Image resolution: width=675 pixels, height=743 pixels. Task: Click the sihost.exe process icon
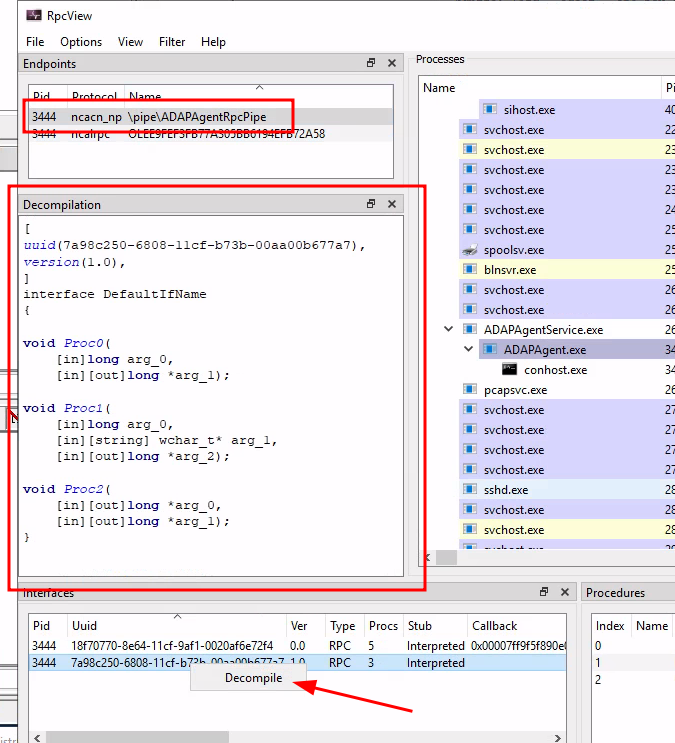coord(490,109)
